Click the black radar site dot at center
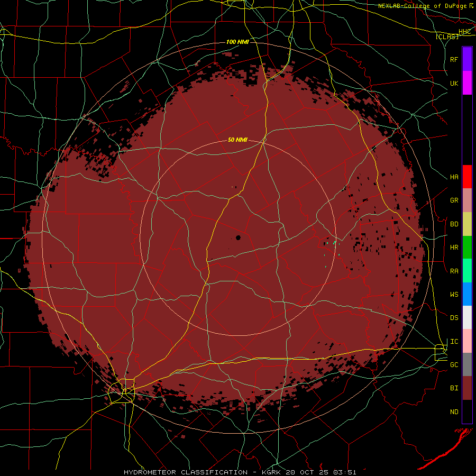 (x=238, y=237)
